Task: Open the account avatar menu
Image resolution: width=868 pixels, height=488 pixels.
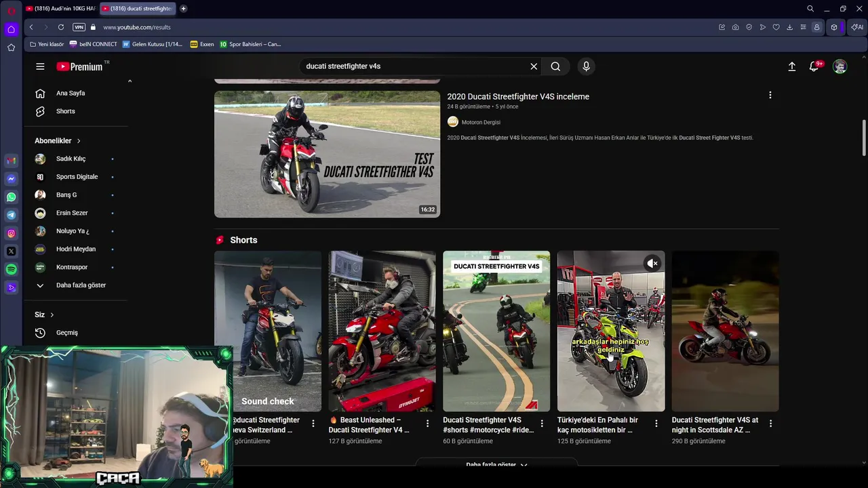Action: click(x=840, y=66)
